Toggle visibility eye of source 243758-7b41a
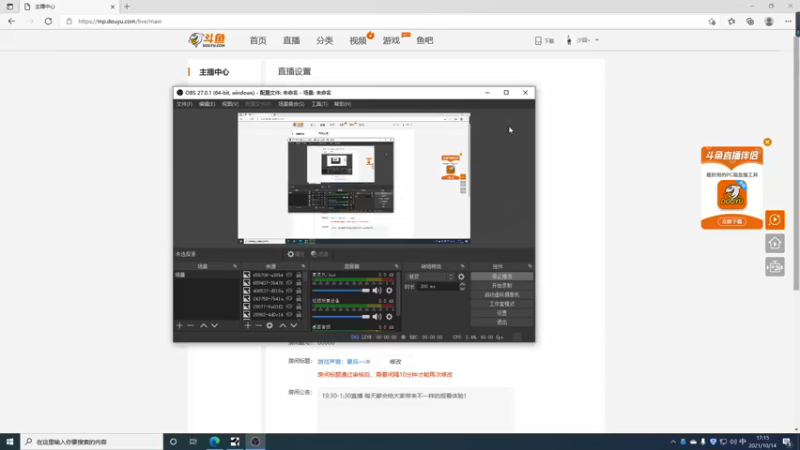This screenshot has height=450, width=800. 289,298
